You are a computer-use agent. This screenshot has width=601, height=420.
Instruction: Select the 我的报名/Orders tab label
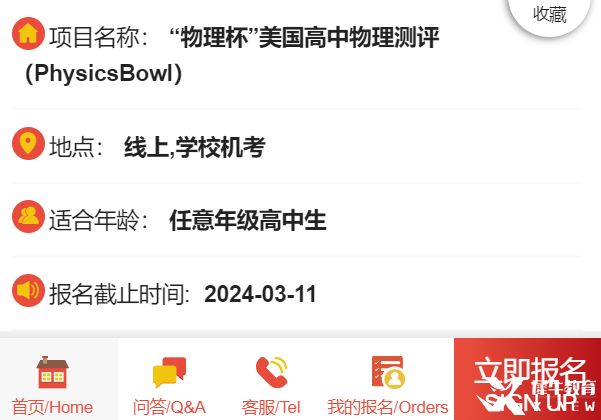(x=388, y=407)
